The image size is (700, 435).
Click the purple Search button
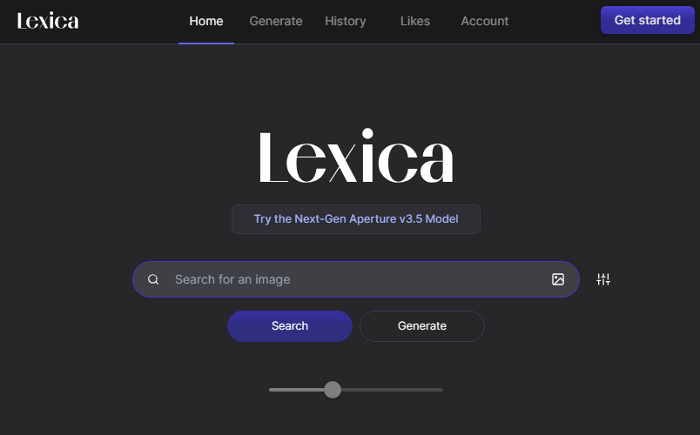pyautogui.click(x=290, y=326)
